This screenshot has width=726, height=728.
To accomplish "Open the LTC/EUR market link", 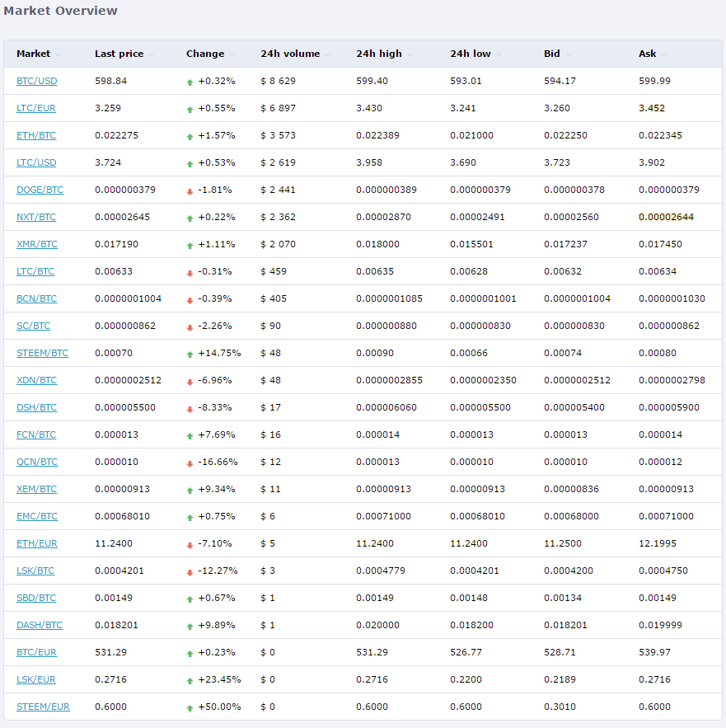I will 35,108.
